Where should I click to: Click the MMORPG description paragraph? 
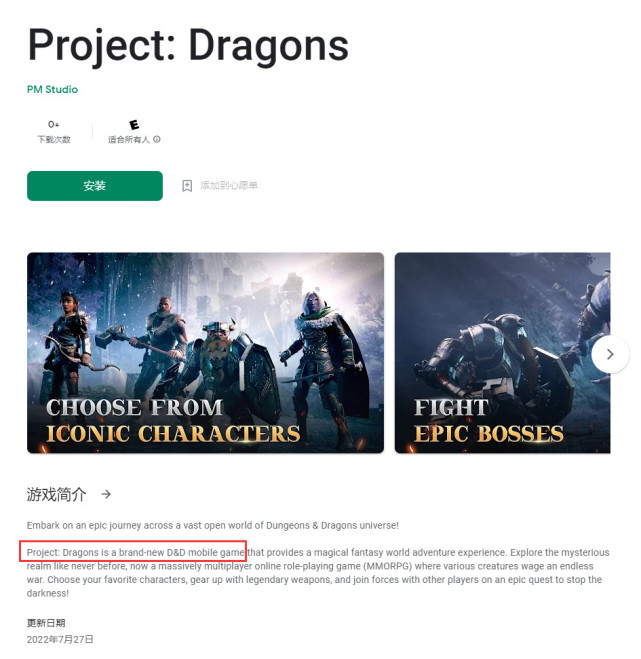click(318, 572)
